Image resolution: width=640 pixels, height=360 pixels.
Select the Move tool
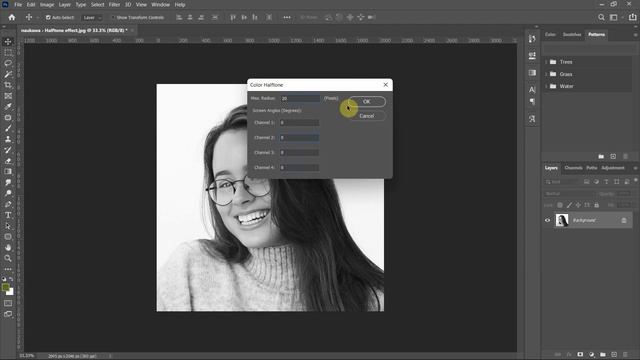coord(8,42)
